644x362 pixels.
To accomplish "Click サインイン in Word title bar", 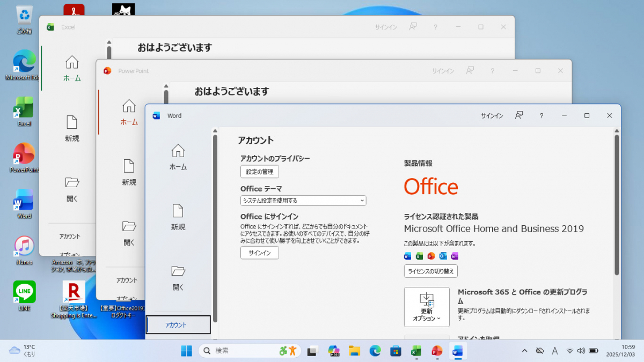I will click(x=492, y=116).
